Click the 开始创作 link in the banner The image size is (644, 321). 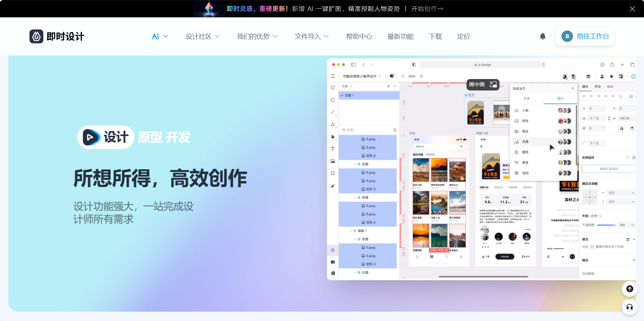pyautogui.click(x=427, y=9)
